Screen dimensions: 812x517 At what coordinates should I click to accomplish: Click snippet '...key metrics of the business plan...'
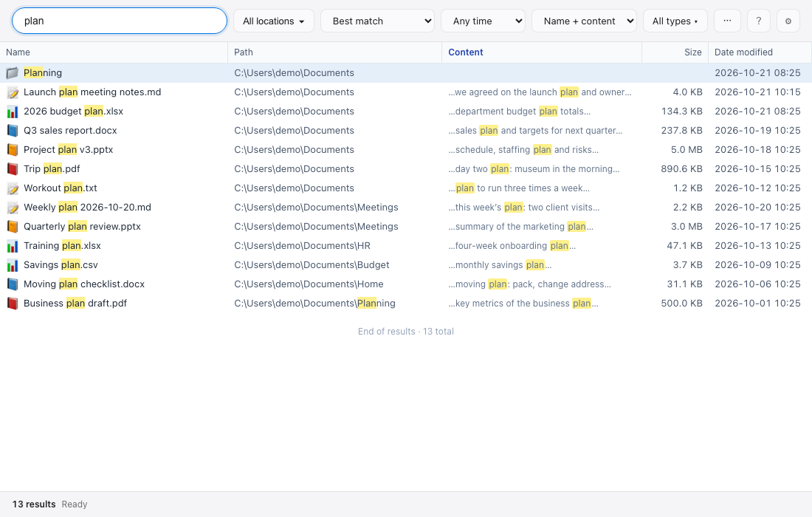[523, 303]
